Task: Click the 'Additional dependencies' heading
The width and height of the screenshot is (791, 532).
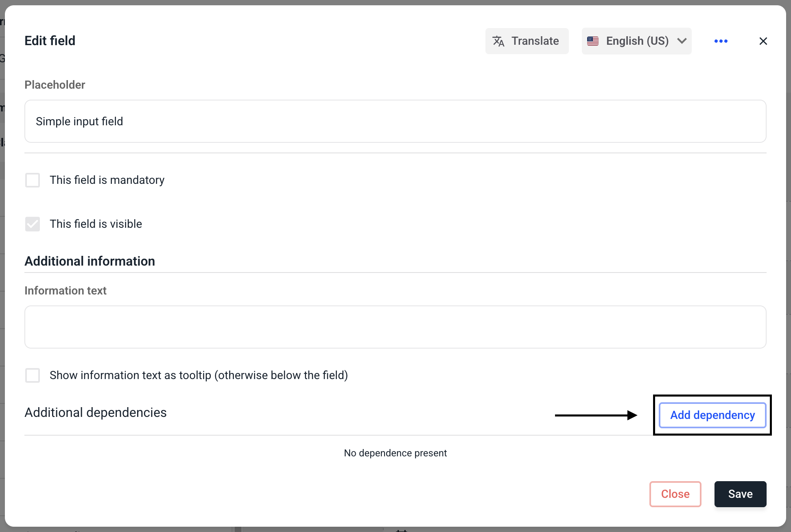Action: [x=96, y=412]
